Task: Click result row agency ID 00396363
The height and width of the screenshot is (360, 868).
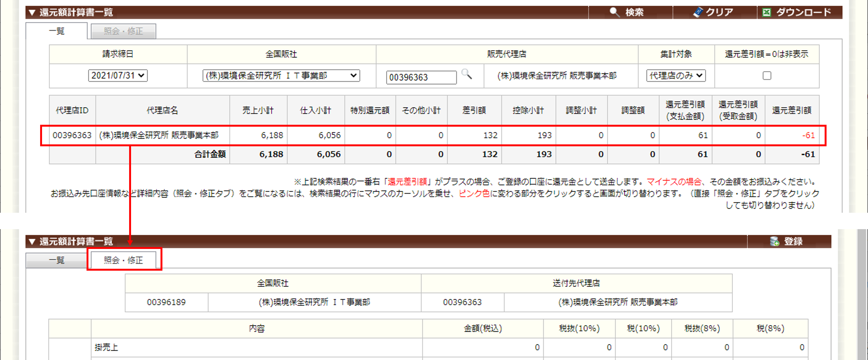Action: pos(72,135)
